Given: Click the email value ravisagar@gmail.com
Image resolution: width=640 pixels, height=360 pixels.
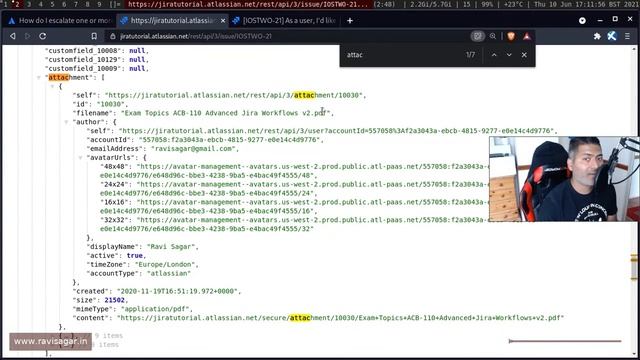Looking at the screenshot, I should 193,149.
